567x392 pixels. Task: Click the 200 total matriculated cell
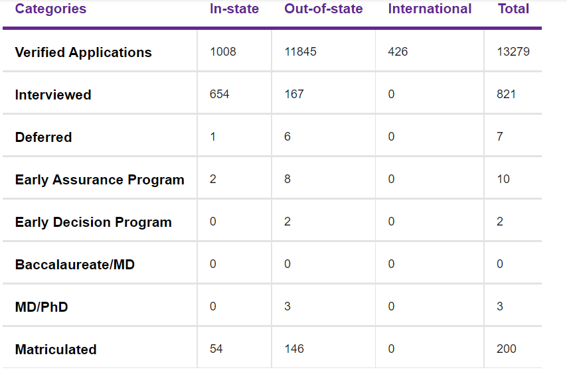click(x=506, y=349)
